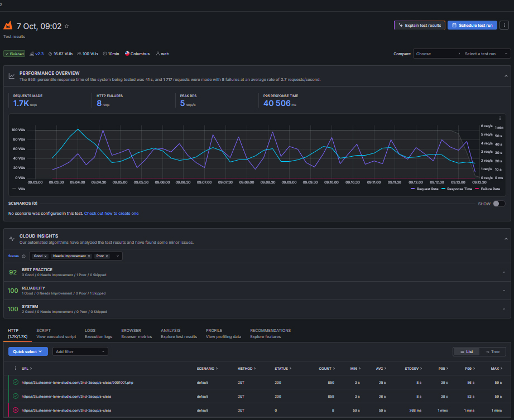Image resolution: width=514 pixels, height=420 pixels.
Task: Open the chart options three-dot menu
Action: coord(500,118)
